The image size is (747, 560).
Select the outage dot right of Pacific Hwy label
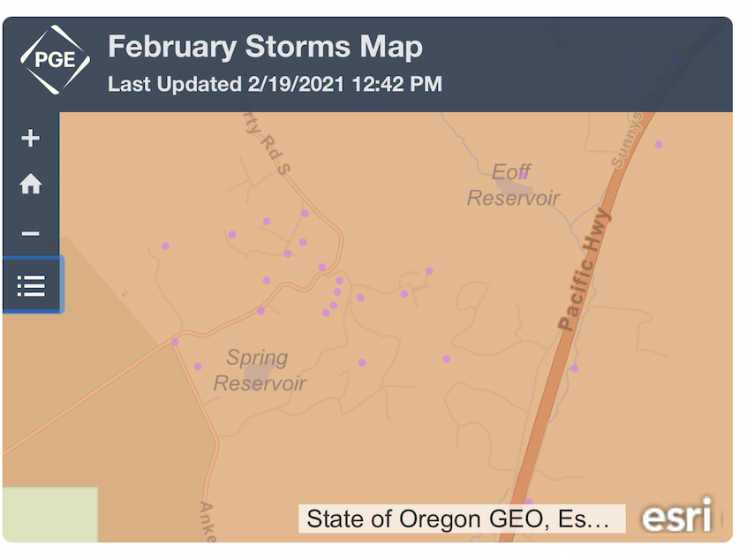click(574, 368)
